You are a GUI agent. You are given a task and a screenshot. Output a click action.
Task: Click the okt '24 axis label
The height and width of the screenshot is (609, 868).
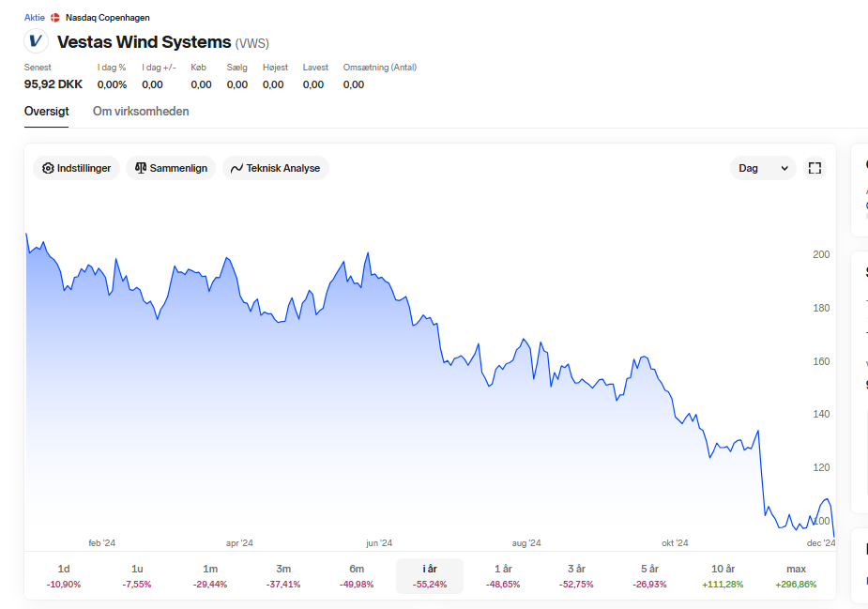[x=675, y=543]
